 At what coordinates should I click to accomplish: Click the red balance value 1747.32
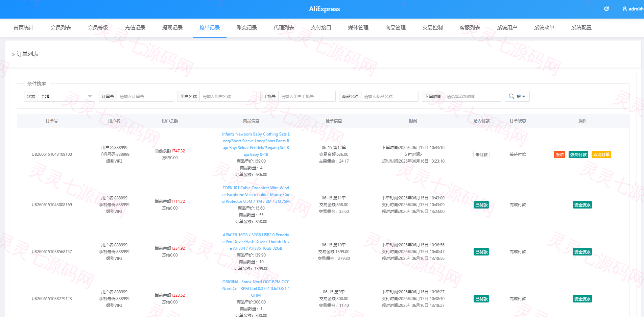[x=178, y=151]
